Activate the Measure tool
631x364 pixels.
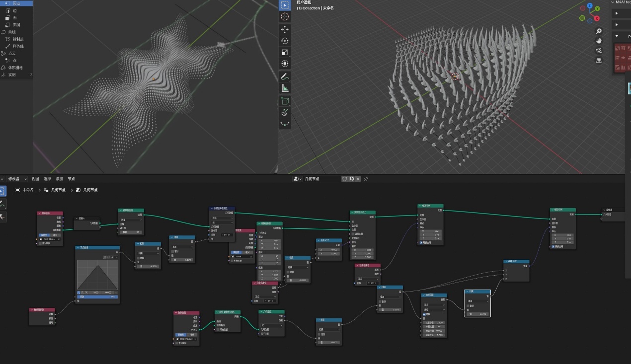[285, 88]
